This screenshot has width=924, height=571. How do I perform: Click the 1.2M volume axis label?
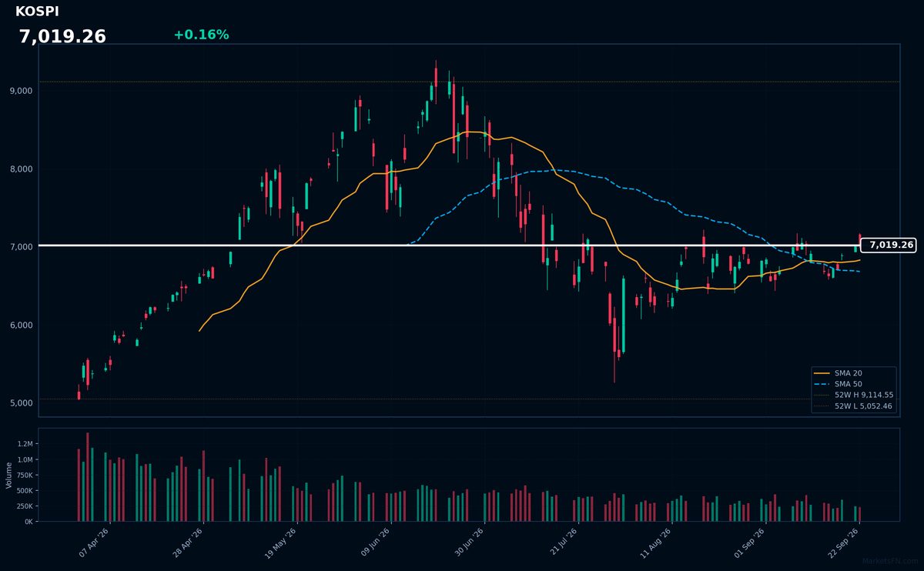[25, 444]
